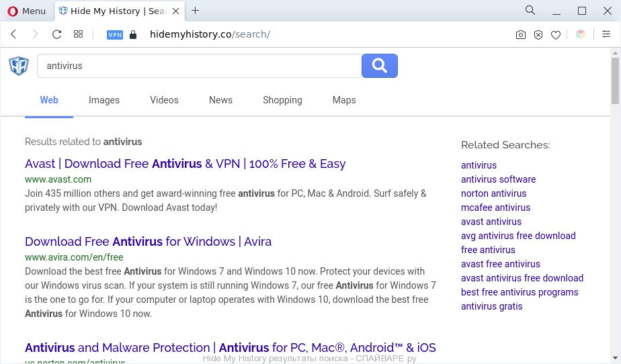Select related search 'free antivirus'
621x364 pixels.
tap(488, 250)
